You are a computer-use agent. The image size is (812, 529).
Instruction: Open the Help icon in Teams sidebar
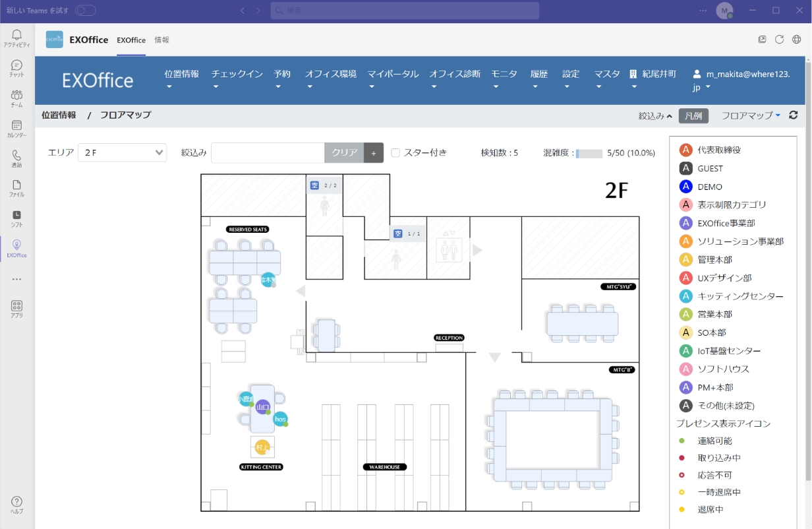click(x=16, y=505)
